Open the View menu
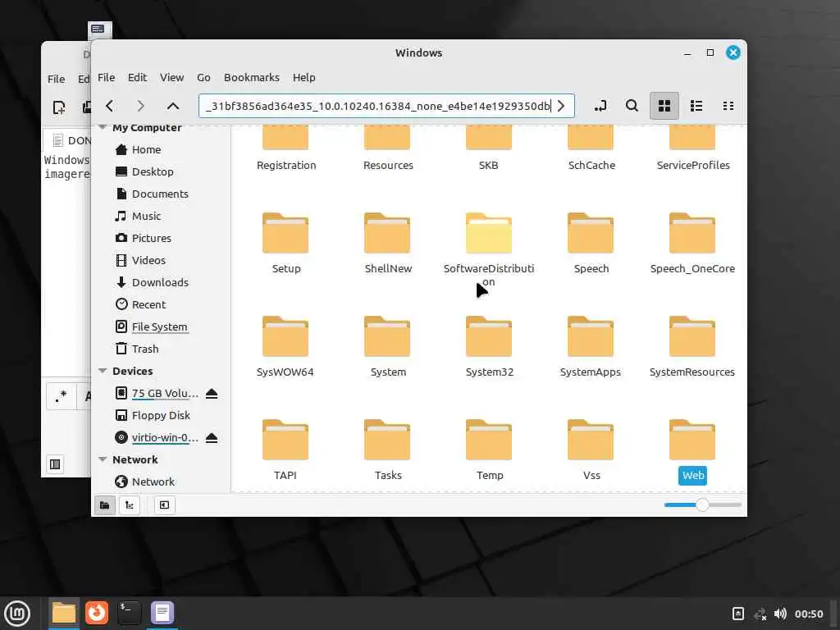This screenshot has width=840, height=630. (x=172, y=78)
